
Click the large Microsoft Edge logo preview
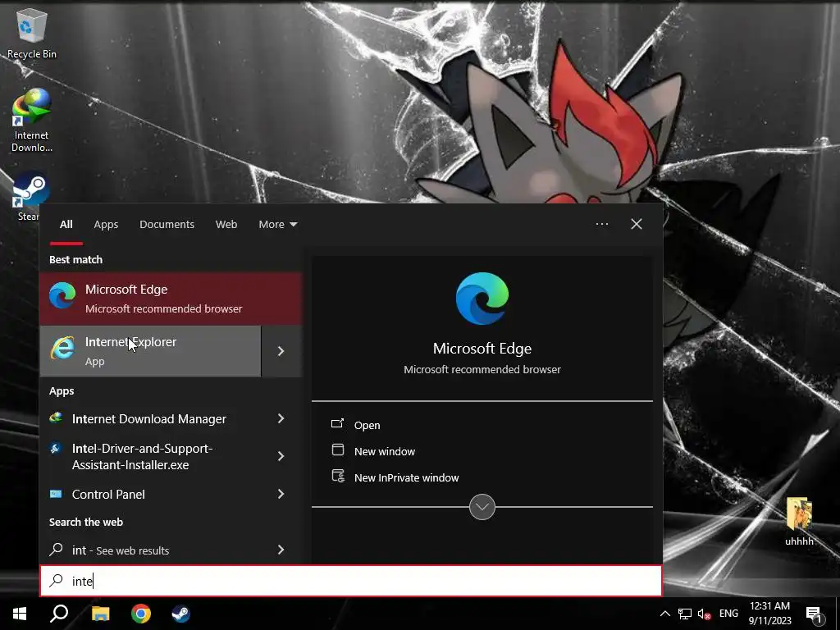click(482, 299)
